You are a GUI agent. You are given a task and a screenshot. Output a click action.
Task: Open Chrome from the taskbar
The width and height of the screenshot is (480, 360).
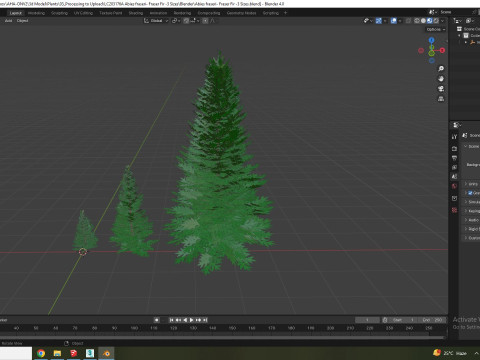(41, 353)
